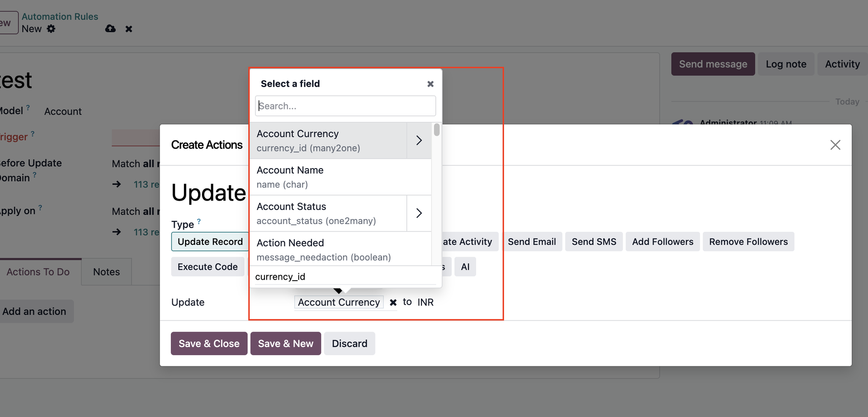Discard the new action
This screenshot has width=868, height=417.
click(x=349, y=343)
